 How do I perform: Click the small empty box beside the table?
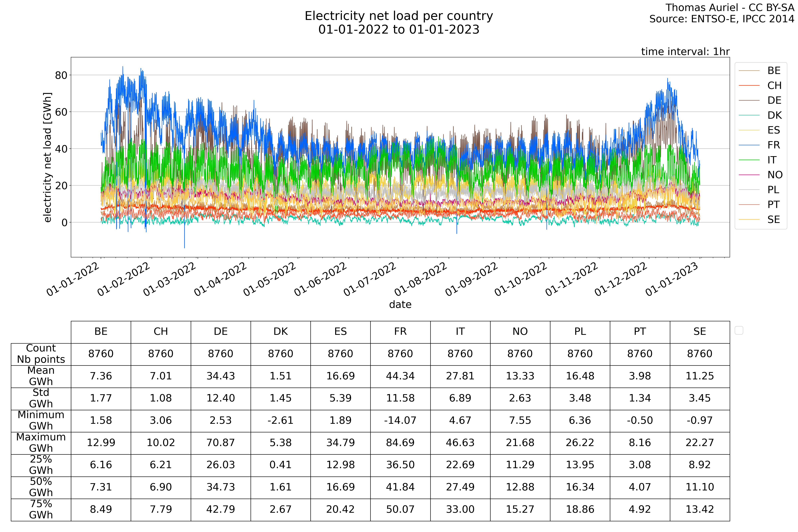click(739, 331)
